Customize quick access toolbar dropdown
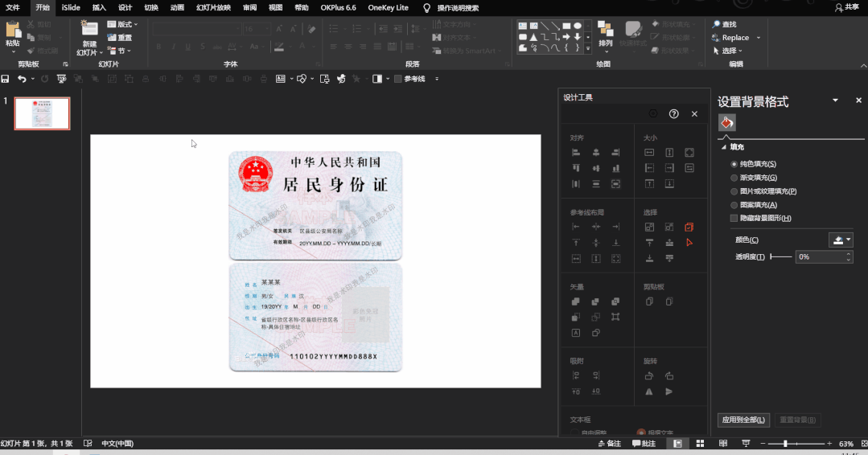 point(437,79)
